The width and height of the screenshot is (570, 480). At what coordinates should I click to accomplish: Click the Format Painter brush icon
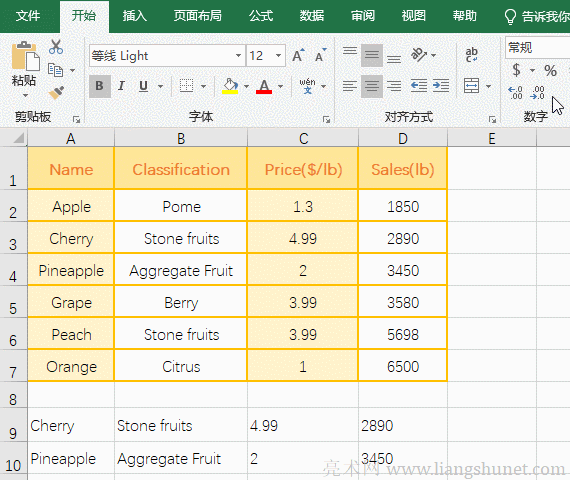point(56,93)
